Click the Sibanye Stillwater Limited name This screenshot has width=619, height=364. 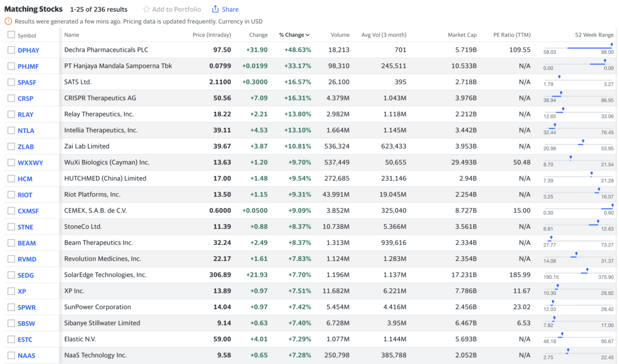[x=102, y=323]
